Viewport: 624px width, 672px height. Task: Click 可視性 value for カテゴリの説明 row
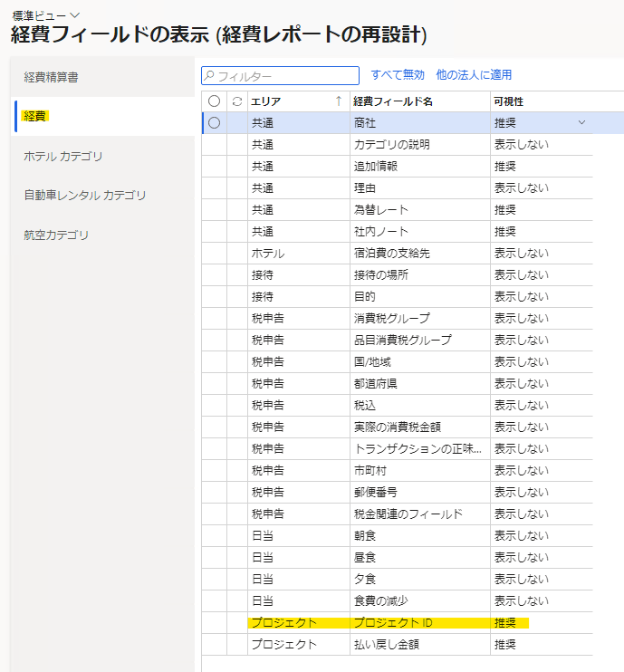coord(542,144)
